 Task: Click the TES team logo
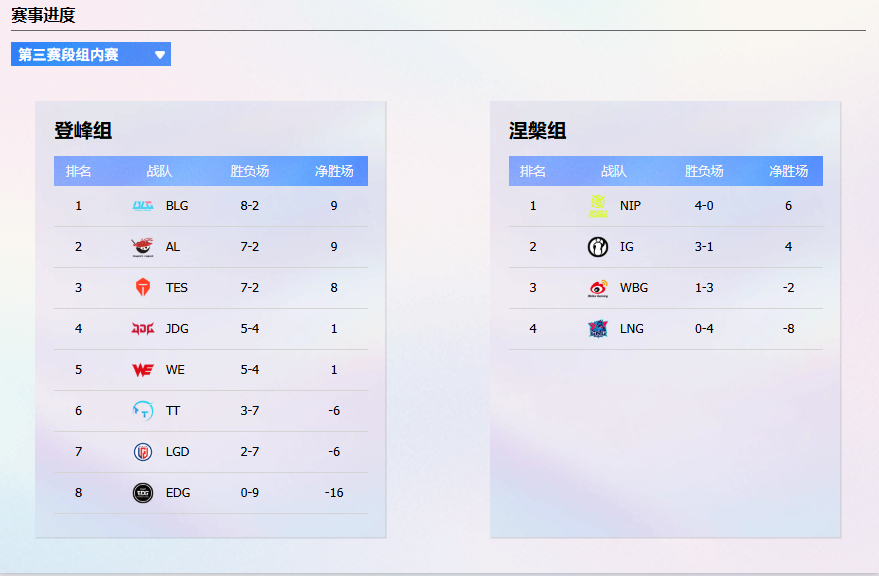(x=143, y=288)
